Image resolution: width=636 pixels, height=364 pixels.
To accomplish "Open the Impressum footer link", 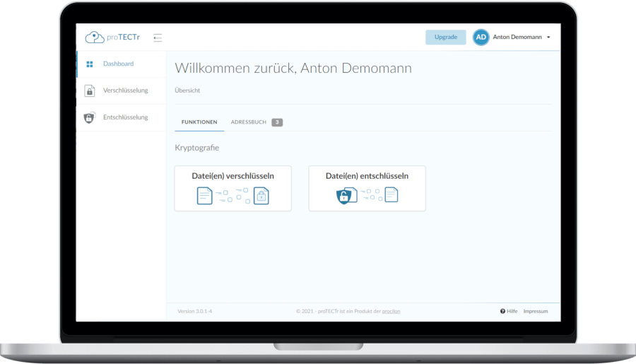I will point(535,311).
